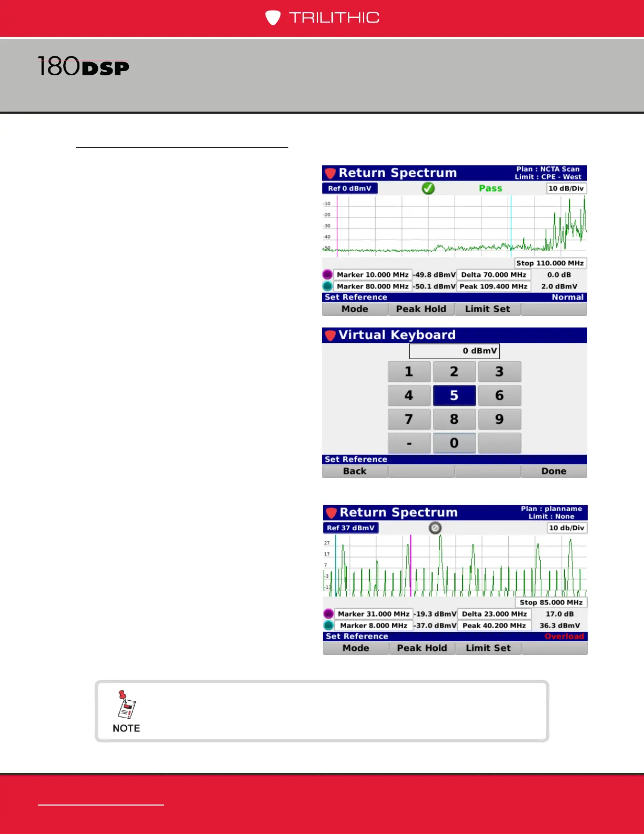The width and height of the screenshot is (644, 834).
Task: Click the Limit : None text
Action: tap(551, 516)
